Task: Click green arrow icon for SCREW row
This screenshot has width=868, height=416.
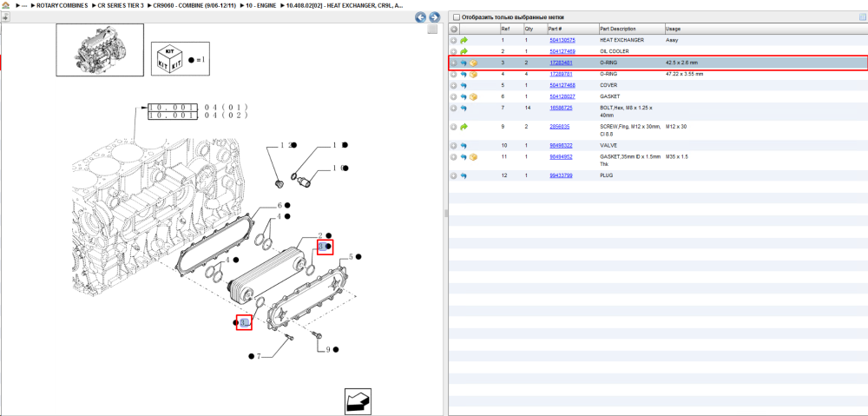Action: (464, 127)
